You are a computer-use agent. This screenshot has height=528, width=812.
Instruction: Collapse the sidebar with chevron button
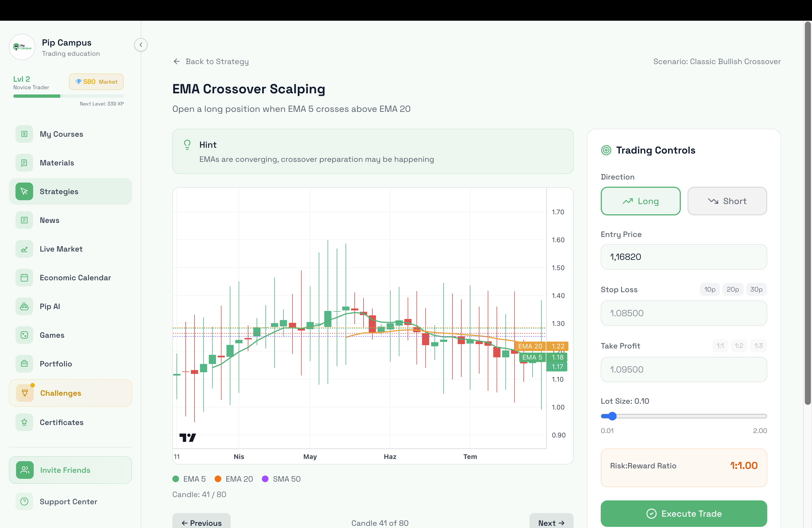141,45
